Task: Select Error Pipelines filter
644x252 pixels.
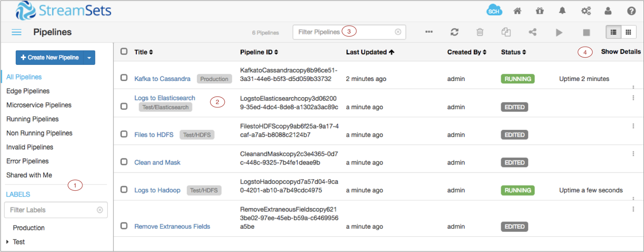Action: 27,161
